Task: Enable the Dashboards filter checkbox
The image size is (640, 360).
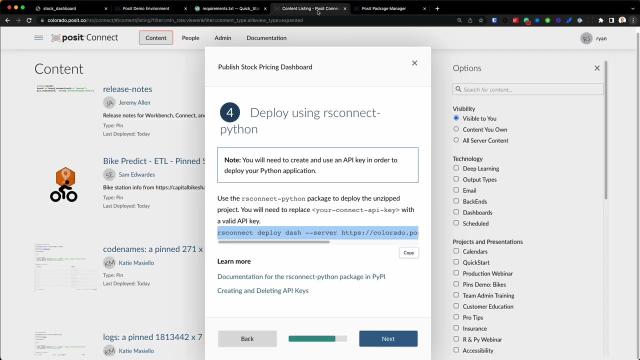Action: pyautogui.click(x=456, y=212)
